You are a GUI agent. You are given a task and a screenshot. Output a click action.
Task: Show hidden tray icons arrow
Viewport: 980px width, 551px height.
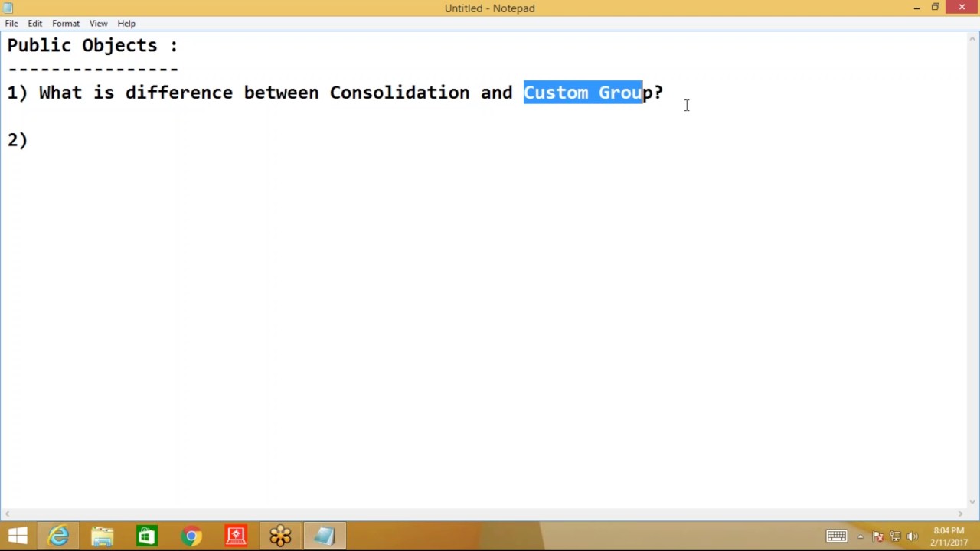click(x=861, y=536)
